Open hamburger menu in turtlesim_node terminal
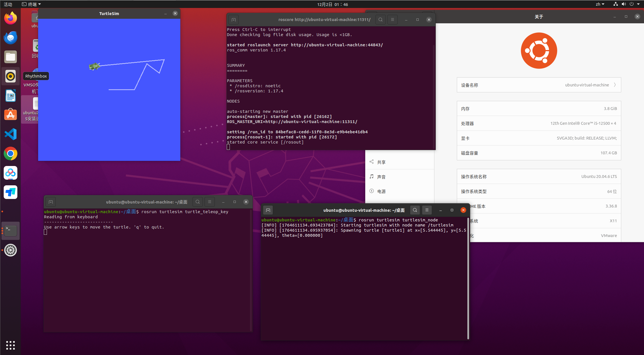644x355 pixels. point(427,210)
